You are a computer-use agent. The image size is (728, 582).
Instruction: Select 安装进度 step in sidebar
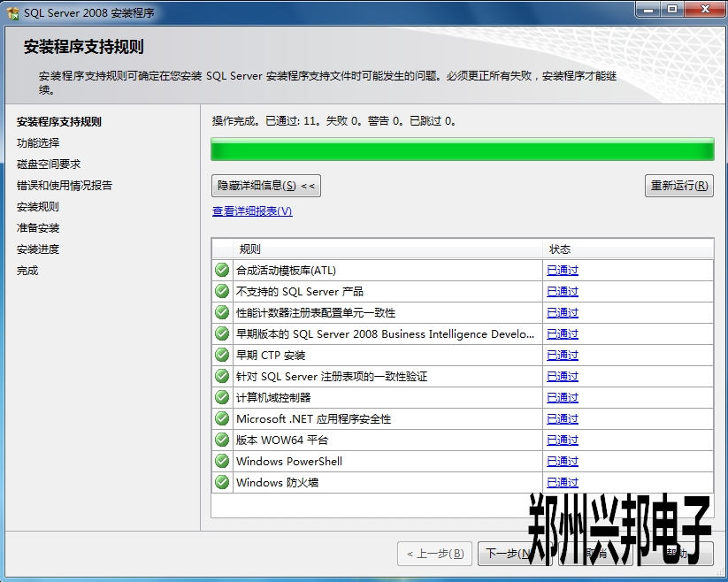38,249
